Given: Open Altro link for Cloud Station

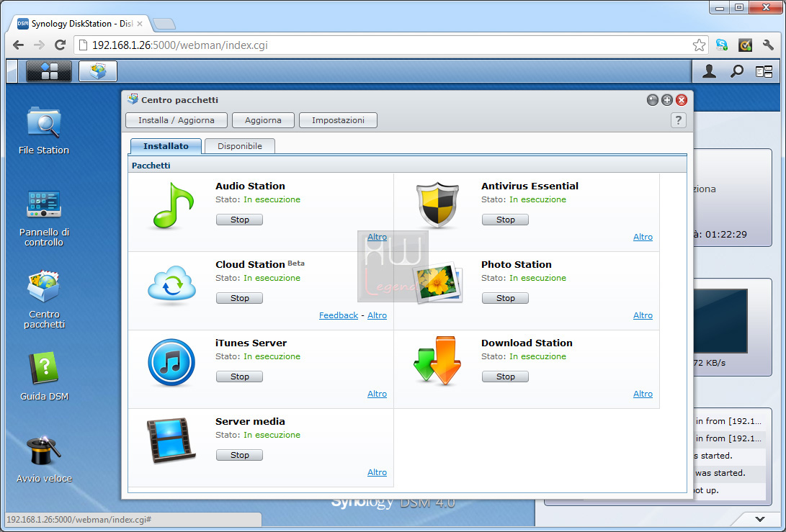Looking at the screenshot, I should tap(377, 315).
